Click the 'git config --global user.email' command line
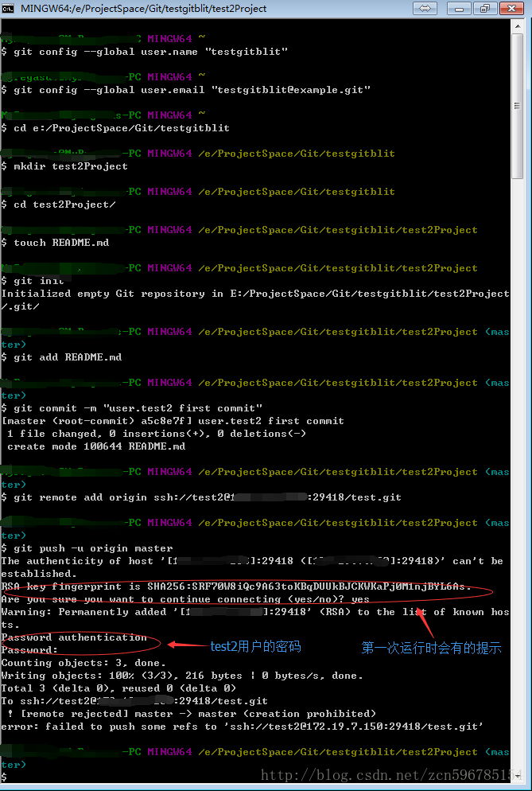 185,90
